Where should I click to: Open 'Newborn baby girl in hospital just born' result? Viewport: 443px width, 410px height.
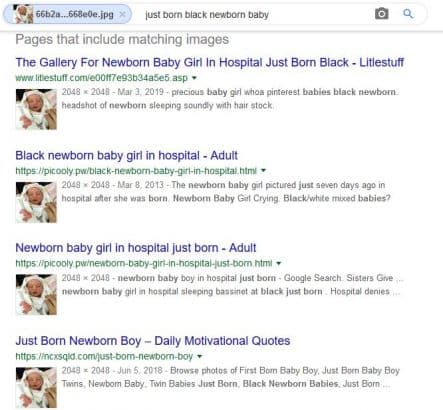click(136, 248)
